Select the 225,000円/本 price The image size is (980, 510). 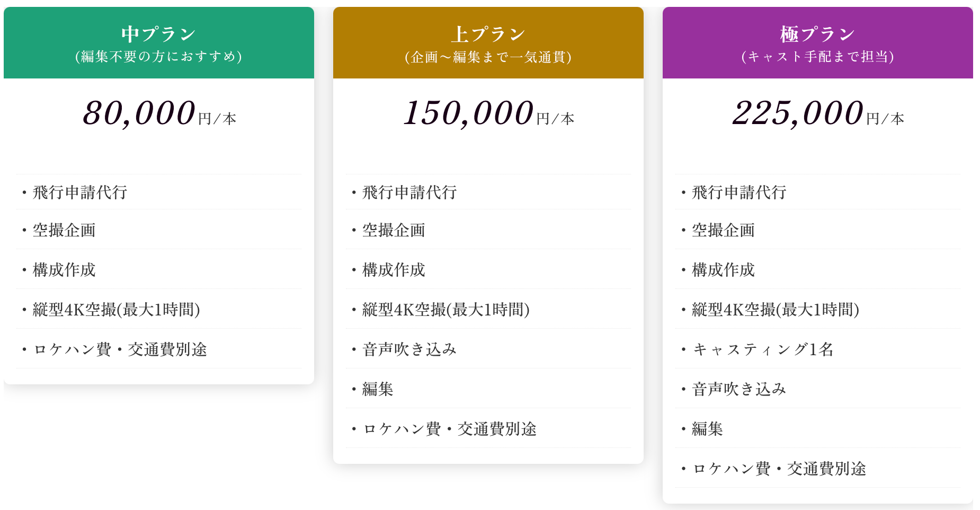point(817,113)
